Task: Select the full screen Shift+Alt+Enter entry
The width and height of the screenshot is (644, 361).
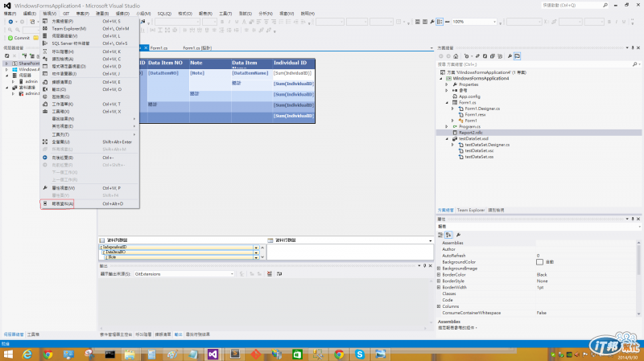Action: [x=89, y=142]
